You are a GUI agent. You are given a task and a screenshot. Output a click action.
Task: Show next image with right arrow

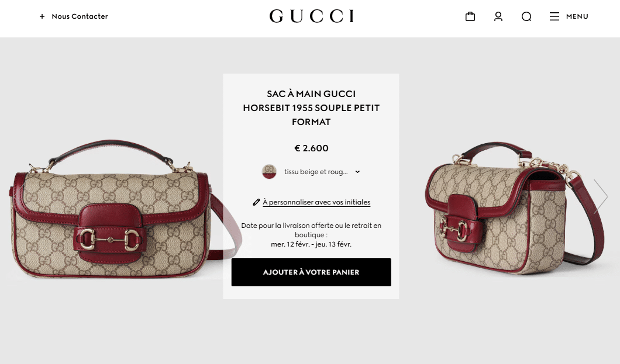pos(600,196)
